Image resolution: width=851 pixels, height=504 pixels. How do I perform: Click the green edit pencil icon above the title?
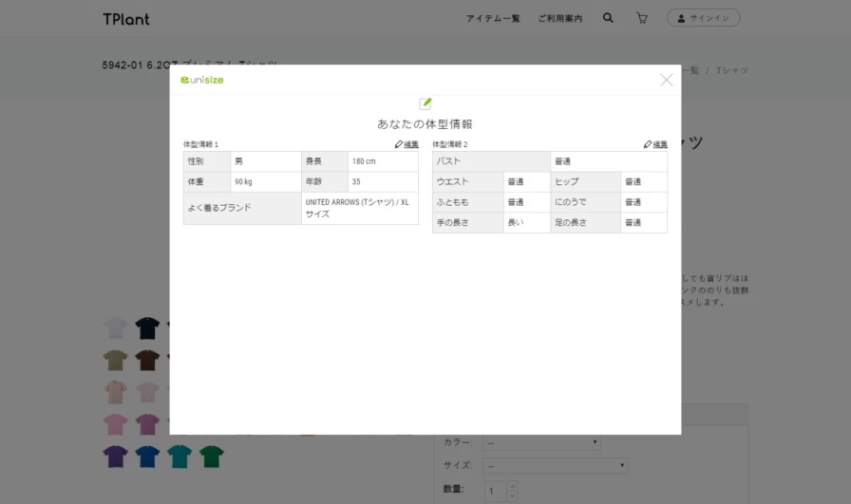click(425, 103)
